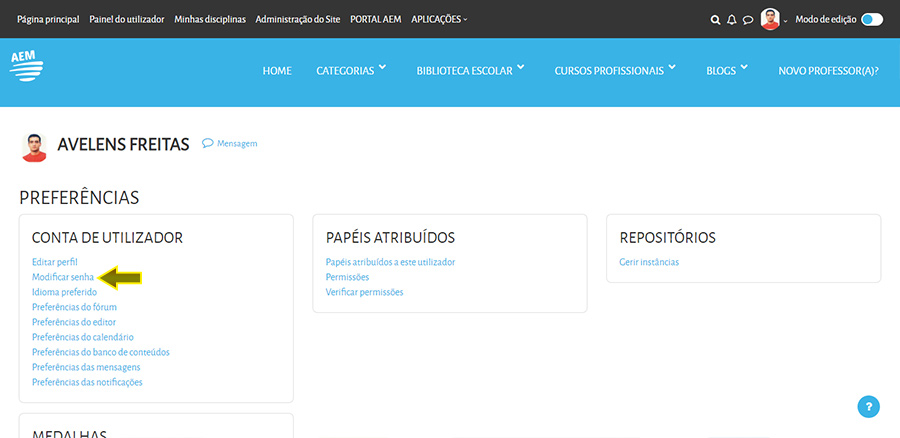Open the BLOGS dropdown
The image size is (900, 438).
tap(727, 71)
